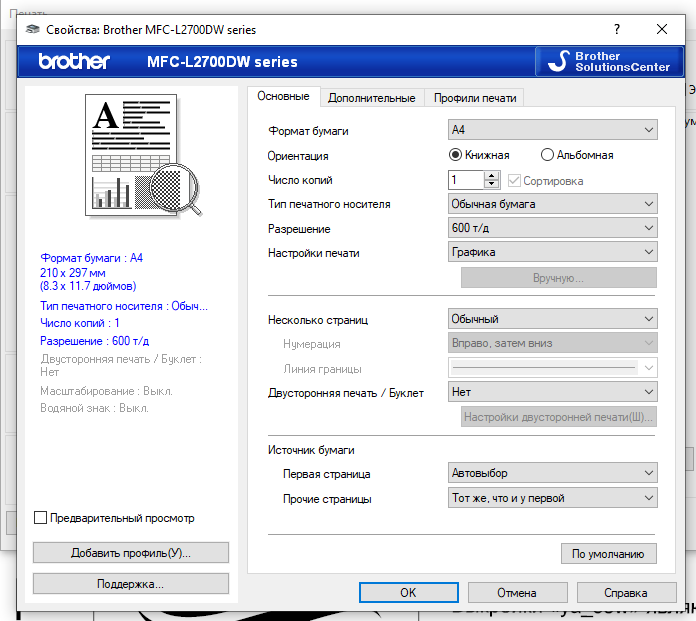The image size is (696, 621).
Task: Click summary text Формат бумаги : A4
Action: [x=91, y=258]
